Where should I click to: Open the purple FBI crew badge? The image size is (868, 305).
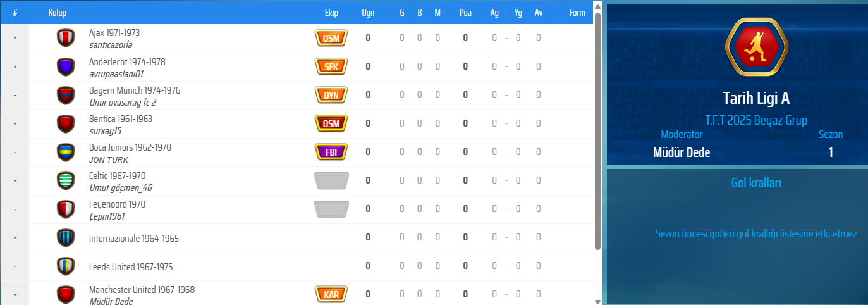pos(331,152)
